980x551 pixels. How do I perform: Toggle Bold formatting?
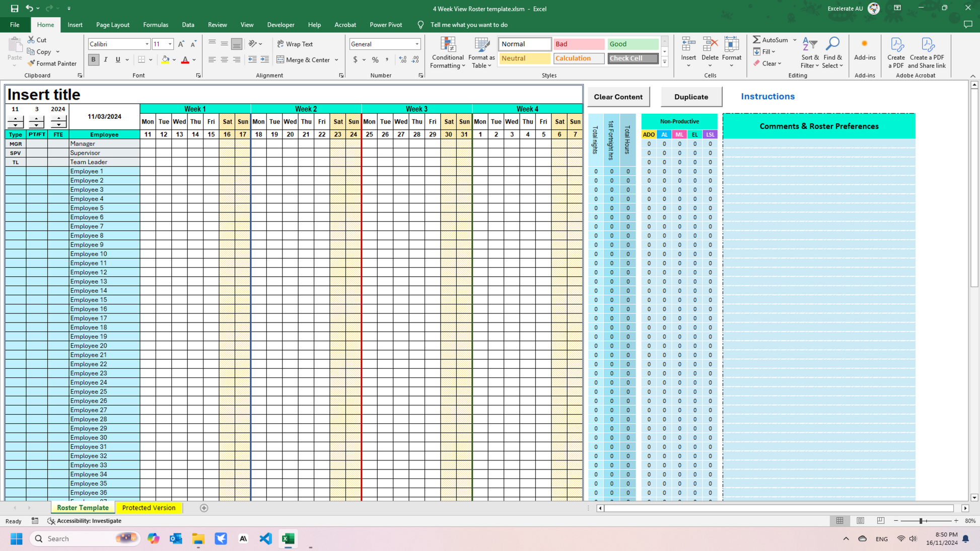pos(93,60)
